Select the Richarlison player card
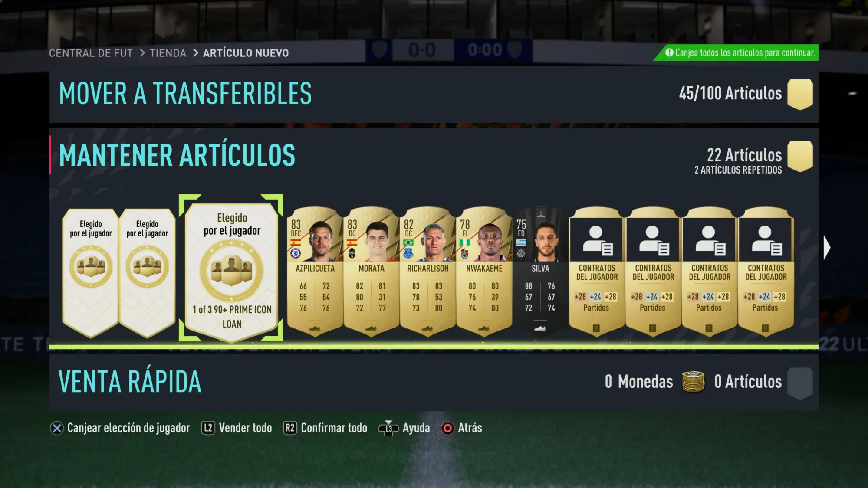The image size is (868, 488). pos(428,272)
